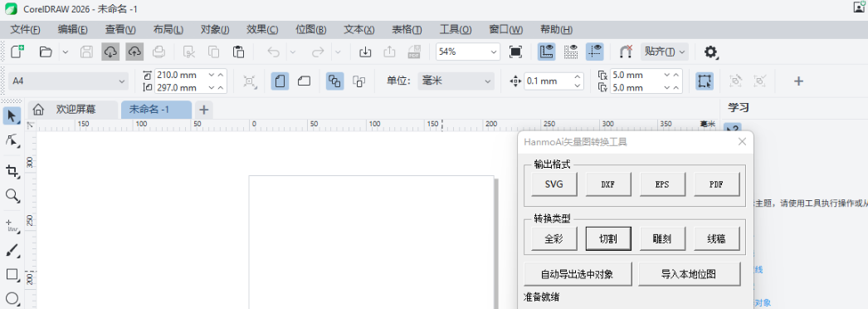Image resolution: width=868 pixels, height=309 pixels.
Task: Click the 0.1 mm nudge distance field
Action: (548, 81)
